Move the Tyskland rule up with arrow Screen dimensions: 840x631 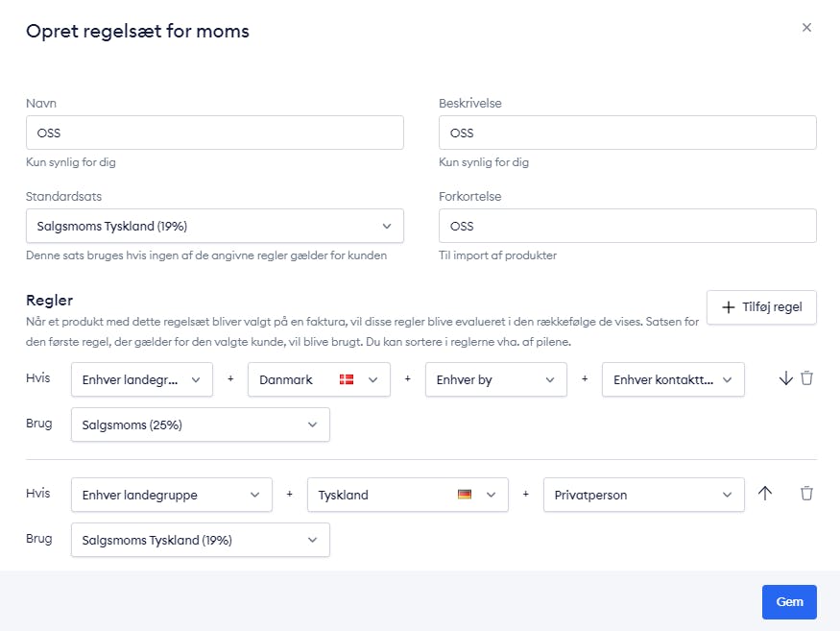click(765, 494)
